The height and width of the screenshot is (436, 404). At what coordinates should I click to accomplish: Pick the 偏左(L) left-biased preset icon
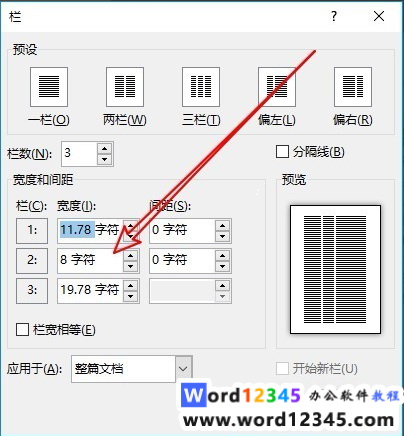pos(277,87)
